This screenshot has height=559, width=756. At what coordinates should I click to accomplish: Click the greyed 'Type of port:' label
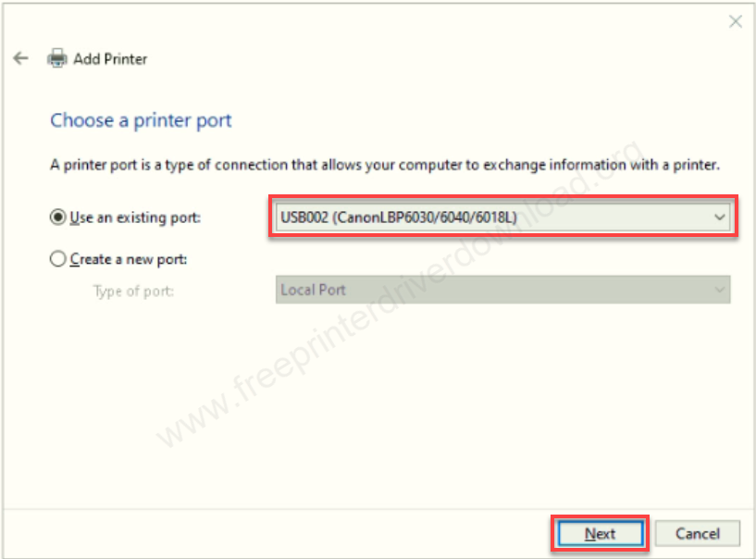tap(133, 292)
